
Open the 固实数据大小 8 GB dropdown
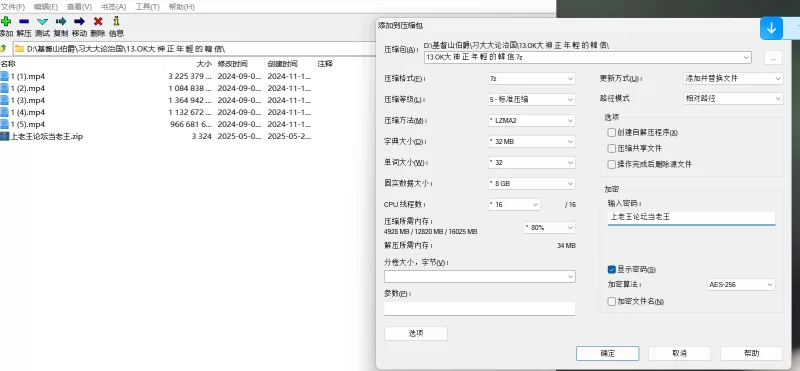pyautogui.click(x=531, y=183)
